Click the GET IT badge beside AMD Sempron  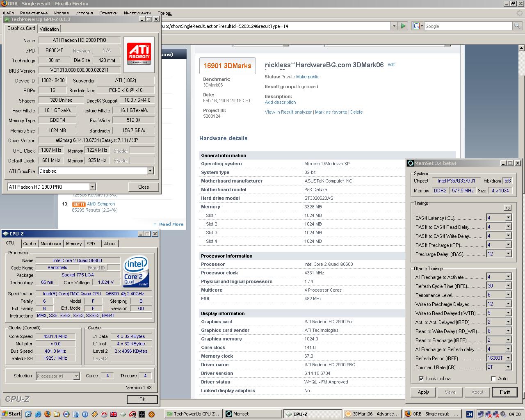tap(79, 204)
